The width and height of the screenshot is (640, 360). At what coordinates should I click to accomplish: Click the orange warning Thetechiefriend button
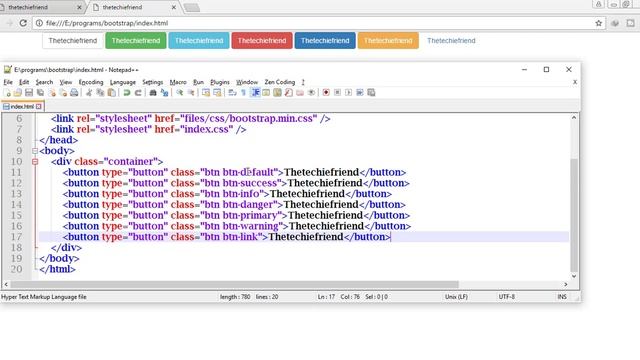[388, 41]
